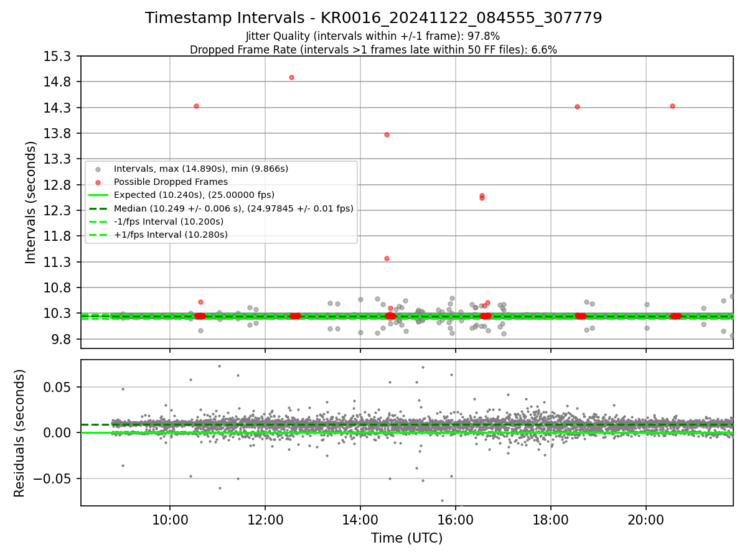
Task: Click the plot title "Timestamp Intervals - KR0016_20241122_084555_307779"
Action: [374, 18]
